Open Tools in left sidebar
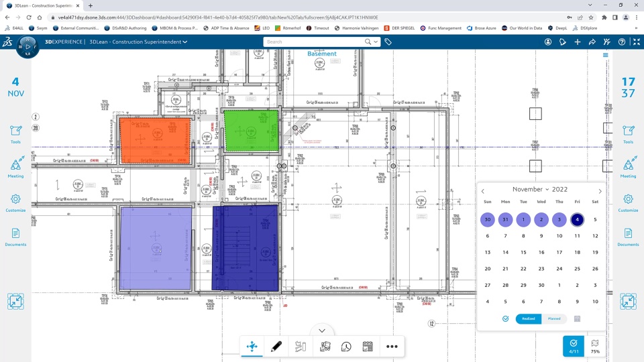Image resolution: width=644 pixels, height=362 pixels. tap(15, 135)
